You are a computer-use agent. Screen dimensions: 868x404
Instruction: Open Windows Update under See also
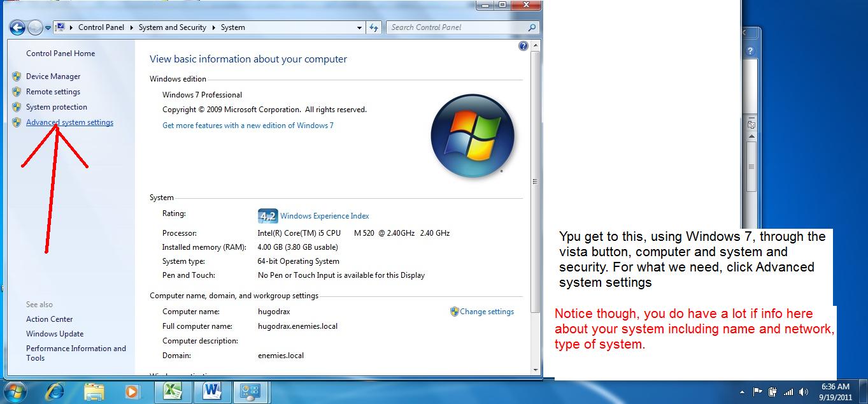pyautogui.click(x=55, y=334)
